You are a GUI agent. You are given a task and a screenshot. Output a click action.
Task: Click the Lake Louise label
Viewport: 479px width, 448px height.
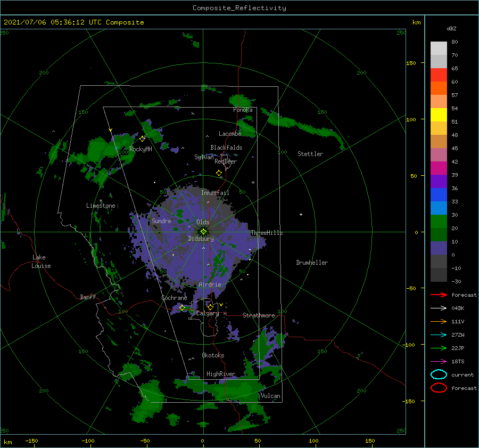(41, 262)
